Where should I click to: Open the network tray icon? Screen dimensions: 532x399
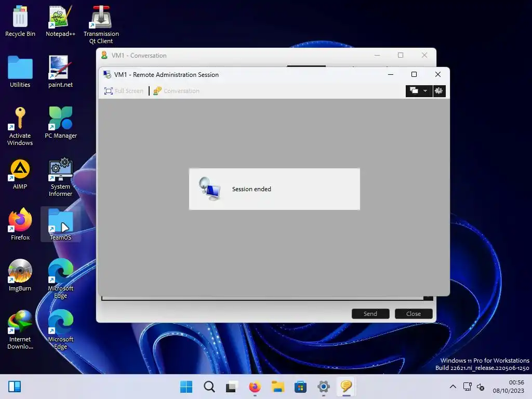(x=467, y=387)
